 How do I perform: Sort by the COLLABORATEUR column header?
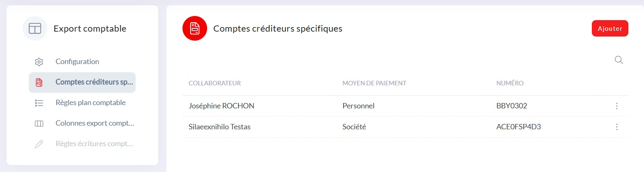pyautogui.click(x=215, y=83)
